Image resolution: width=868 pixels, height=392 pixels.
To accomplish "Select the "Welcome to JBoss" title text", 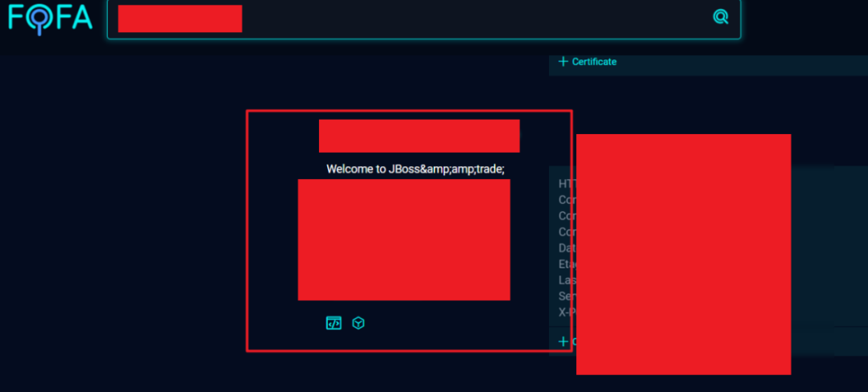I will (416, 169).
